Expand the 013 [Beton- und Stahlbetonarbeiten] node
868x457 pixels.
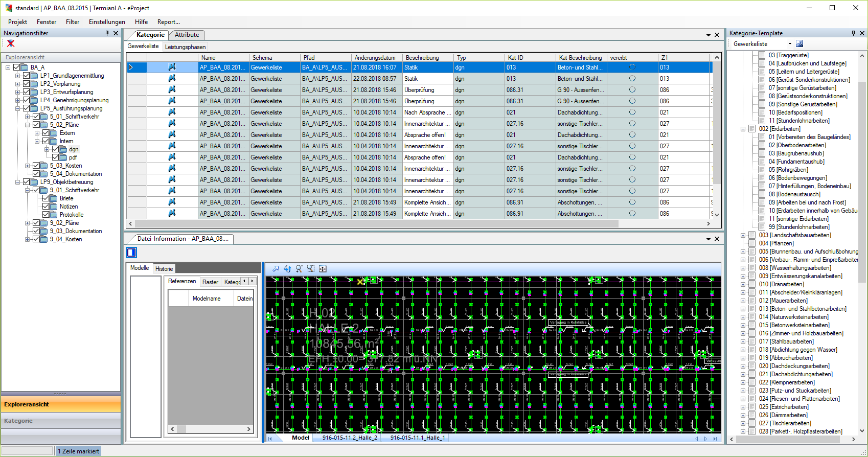(743, 309)
